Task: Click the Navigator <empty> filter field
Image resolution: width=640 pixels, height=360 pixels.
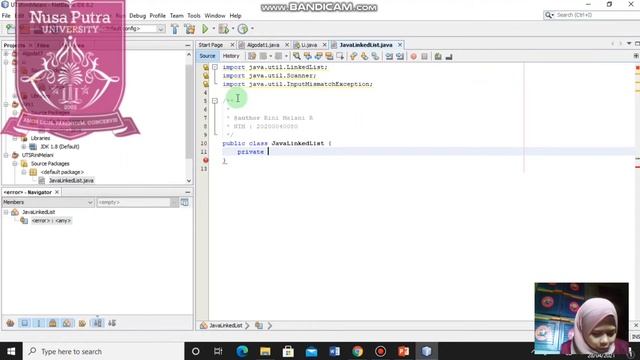Action: pos(133,202)
